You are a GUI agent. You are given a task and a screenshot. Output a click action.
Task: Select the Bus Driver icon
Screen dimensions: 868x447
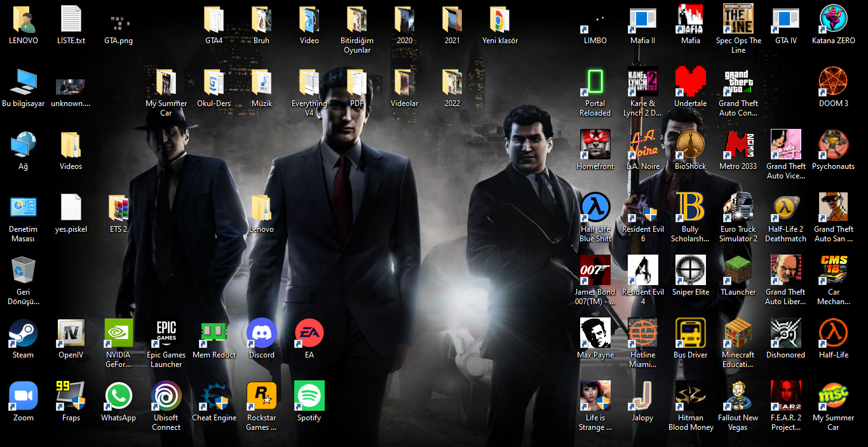pos(691,333)
